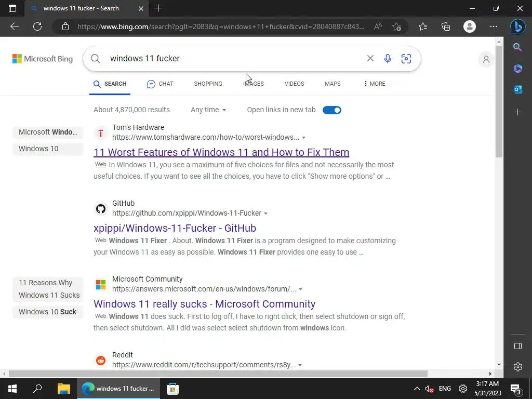Add a new app to the sidebar
Screen dimensions: 532x399
518,112
